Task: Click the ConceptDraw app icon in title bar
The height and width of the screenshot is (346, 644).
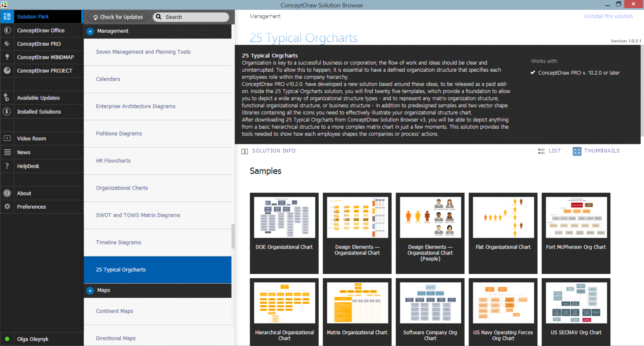Action: (x=4, y=5)
